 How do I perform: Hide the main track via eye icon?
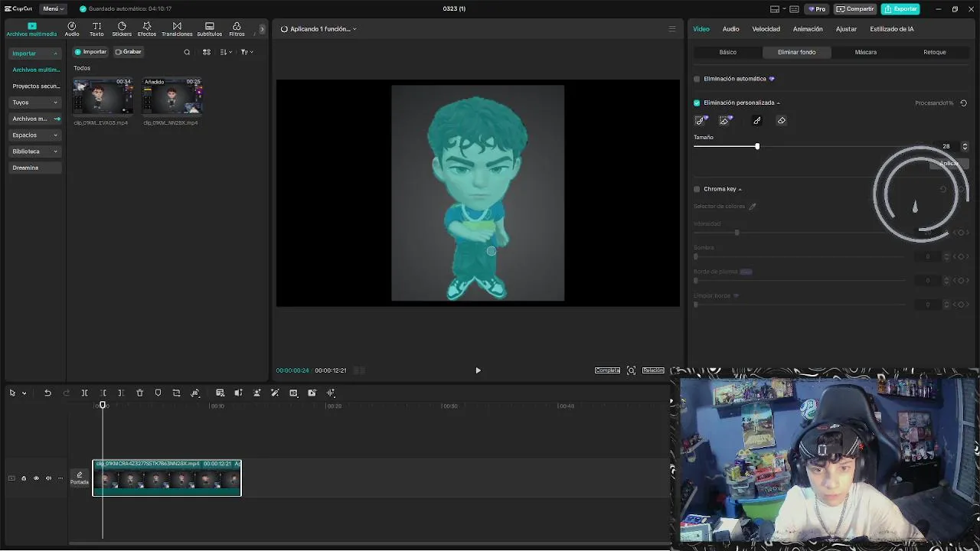pos(36,478)
